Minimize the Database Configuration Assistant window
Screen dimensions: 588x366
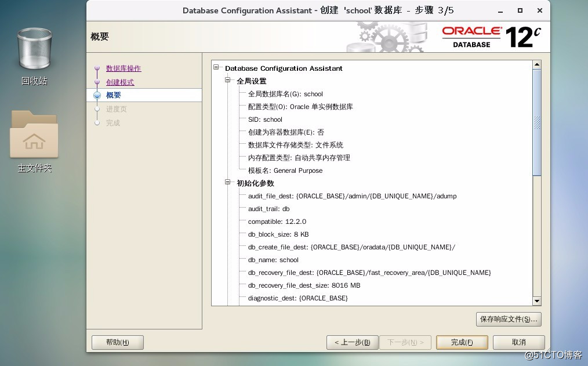(x=500, y=11)
